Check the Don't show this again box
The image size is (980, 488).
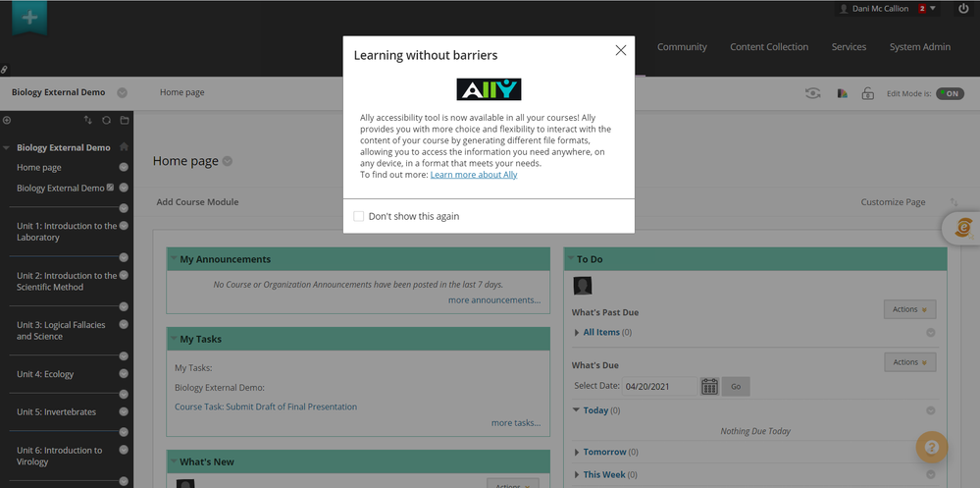(359, 216)
